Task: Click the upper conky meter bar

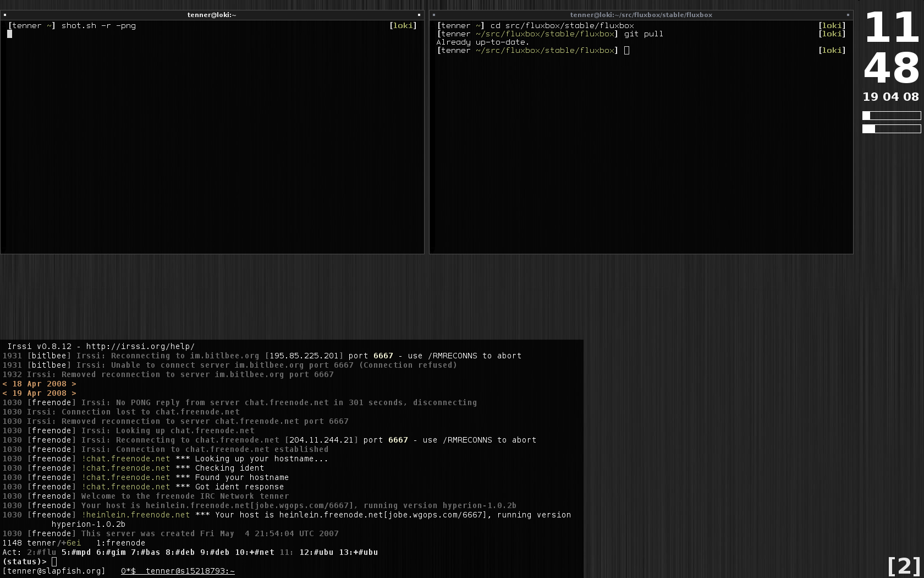Action: tap(892, 116)
